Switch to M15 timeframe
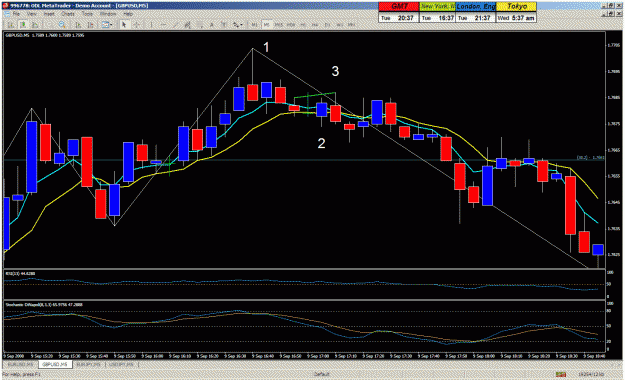625x380 pixels. (x=279, y=25)
